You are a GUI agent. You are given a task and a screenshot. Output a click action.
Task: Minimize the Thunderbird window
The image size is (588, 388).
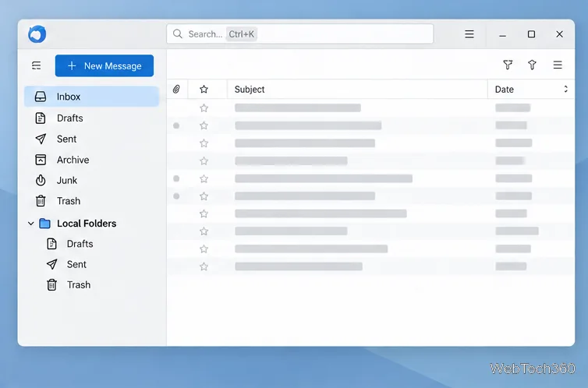(502, 34)
